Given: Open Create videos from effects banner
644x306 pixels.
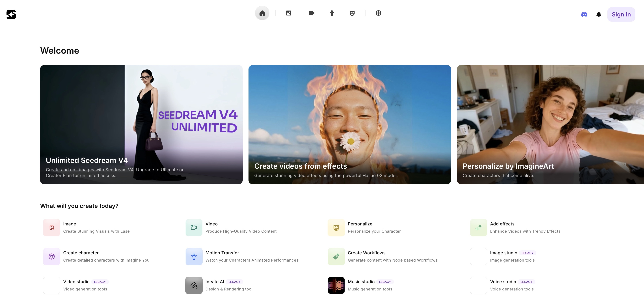Looking at the screenshot, I should (349, 124).
